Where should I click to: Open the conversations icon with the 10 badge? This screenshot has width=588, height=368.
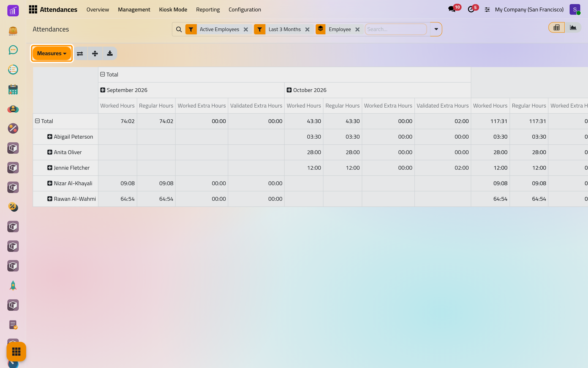(452, 10)
